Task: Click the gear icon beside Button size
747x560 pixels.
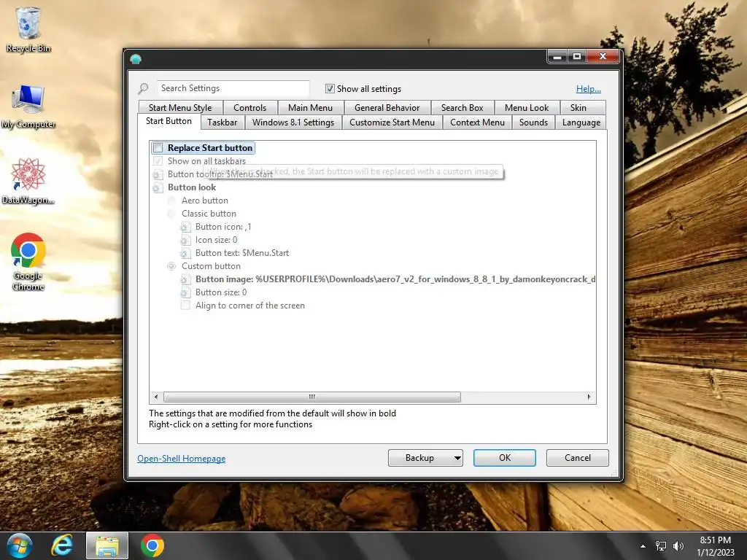Action: point(185,293)
